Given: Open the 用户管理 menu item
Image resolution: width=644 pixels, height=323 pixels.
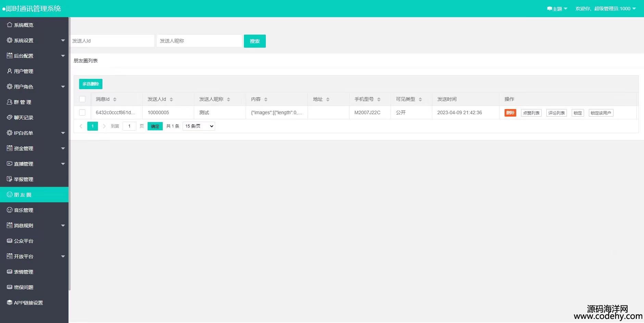Looking at the screenshot, I should (x=34, y=71).
